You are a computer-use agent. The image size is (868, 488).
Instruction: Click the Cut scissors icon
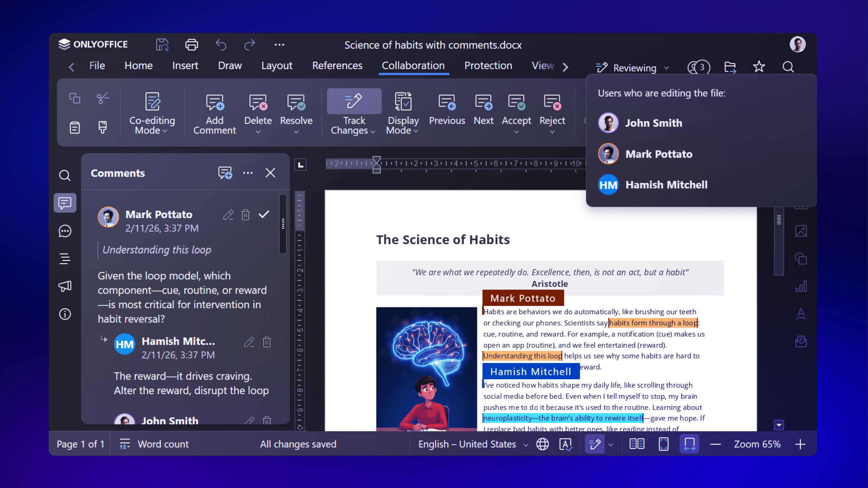(103, 98)
